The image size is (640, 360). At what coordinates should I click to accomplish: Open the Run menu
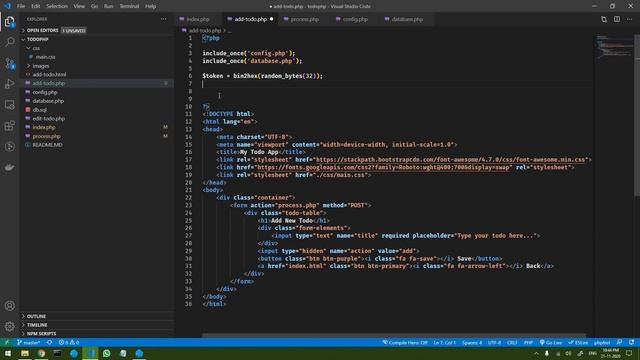click(x=109, y=6)
